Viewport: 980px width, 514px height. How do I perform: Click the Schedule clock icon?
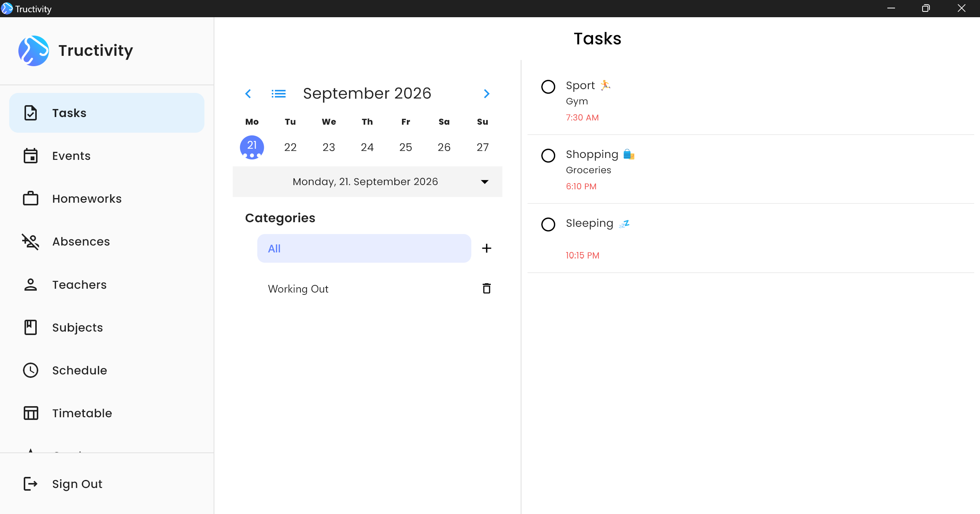[x=31, y=370]
